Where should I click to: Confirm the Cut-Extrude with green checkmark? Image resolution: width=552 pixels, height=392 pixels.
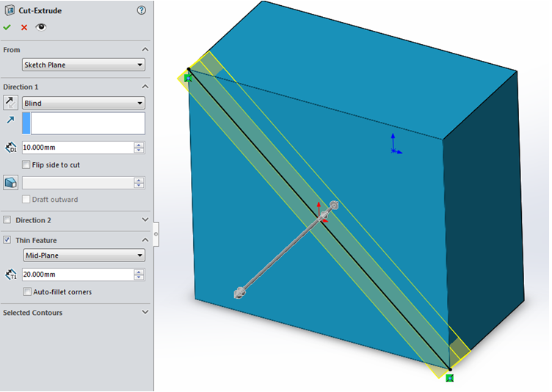(x=7, y=27)
